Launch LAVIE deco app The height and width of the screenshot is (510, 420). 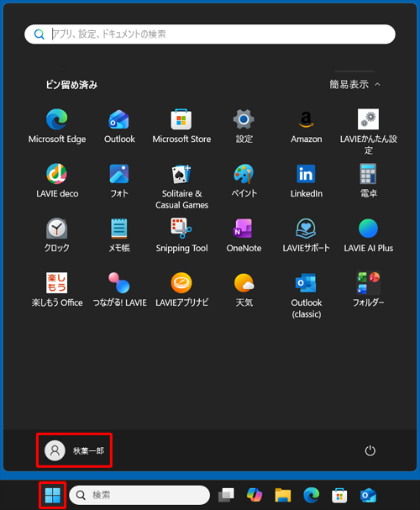tap(57, 181)
